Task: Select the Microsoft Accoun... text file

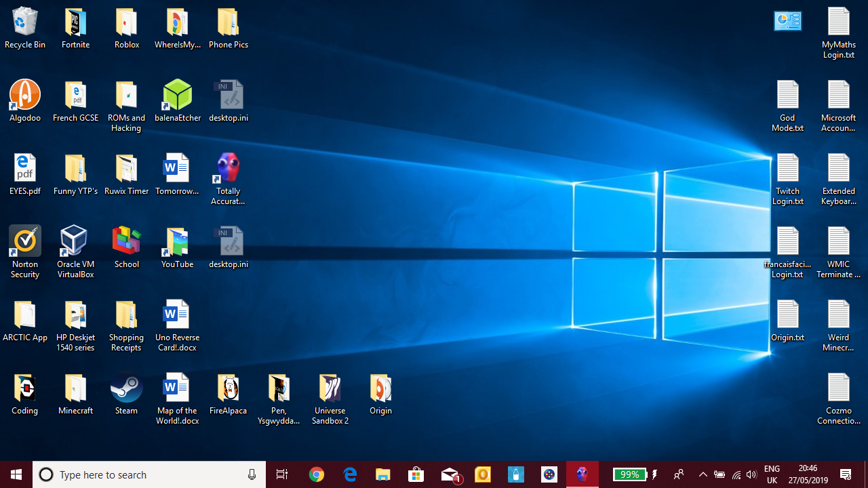Action: point(839,106)
